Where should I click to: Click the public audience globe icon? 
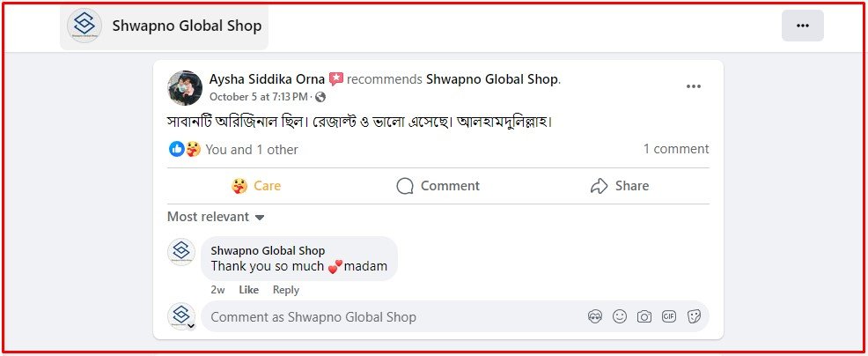pyautogui.click(x=320, y=97)
